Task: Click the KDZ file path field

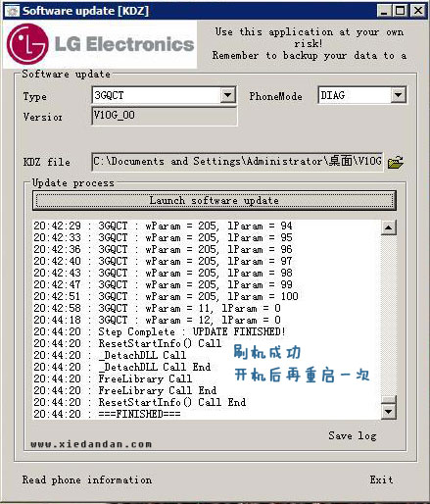Action: (x=237, y=162)
